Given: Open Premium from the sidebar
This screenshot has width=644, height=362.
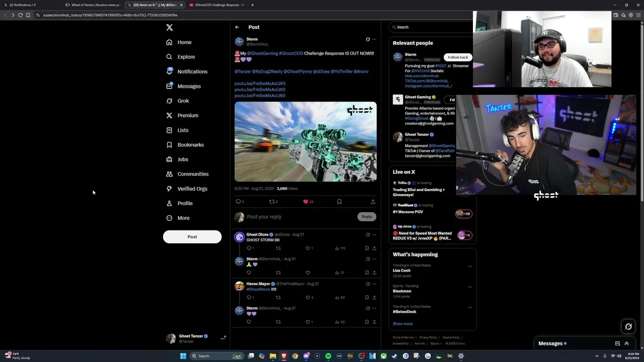Looking at the screenshot, I should (x=182, y=115).
